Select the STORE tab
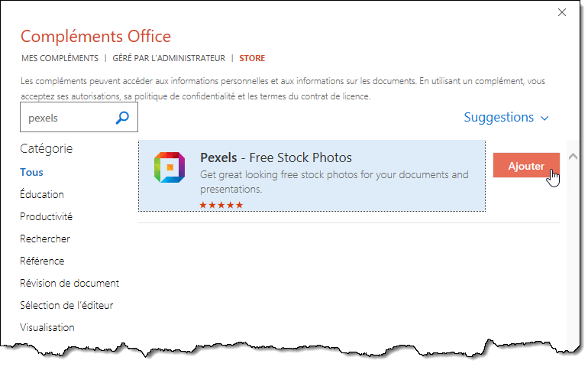Image resolution: width=588 pixels, height=370 pixels. tap(252, 58)
